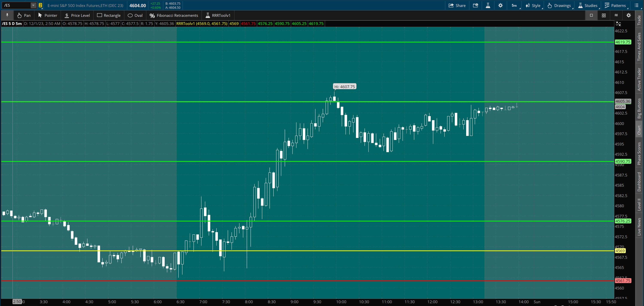Select the Pointer tool
Screen dimensions: 644x306
coord(47,15)
